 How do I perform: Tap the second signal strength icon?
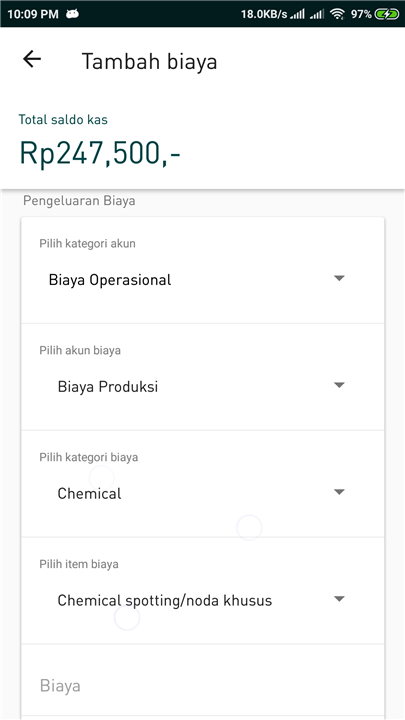click(x=317, y=15)
